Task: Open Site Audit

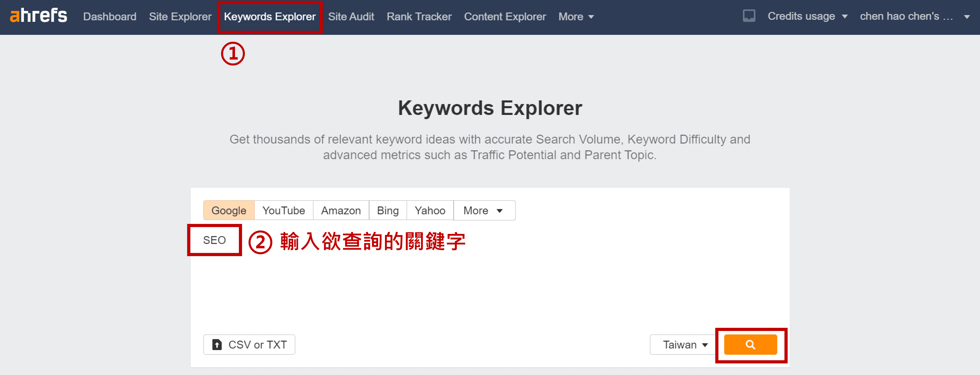Action: (351, 17)
